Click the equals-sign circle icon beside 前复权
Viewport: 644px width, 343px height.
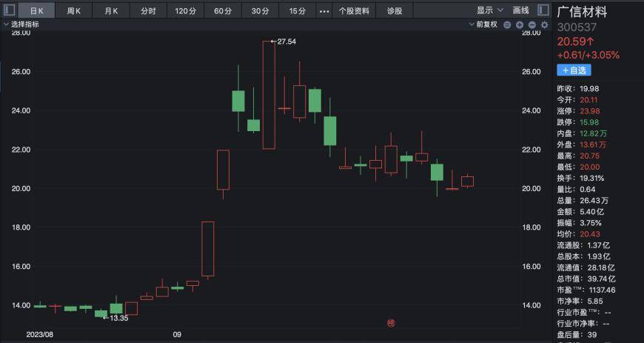pos(507,25)
